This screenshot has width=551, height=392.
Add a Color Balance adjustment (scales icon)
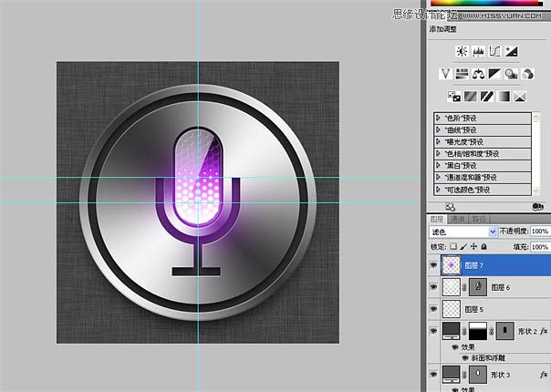click(x=478, y=74)
